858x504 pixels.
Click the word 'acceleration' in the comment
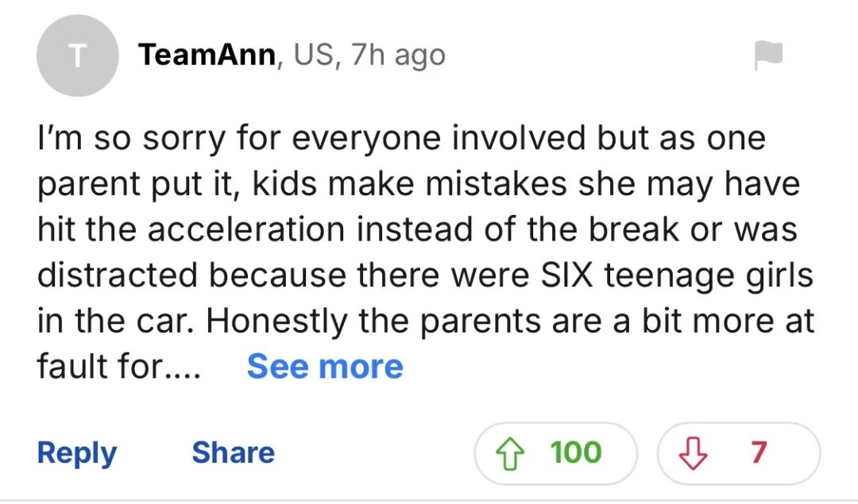coord(245,229)
